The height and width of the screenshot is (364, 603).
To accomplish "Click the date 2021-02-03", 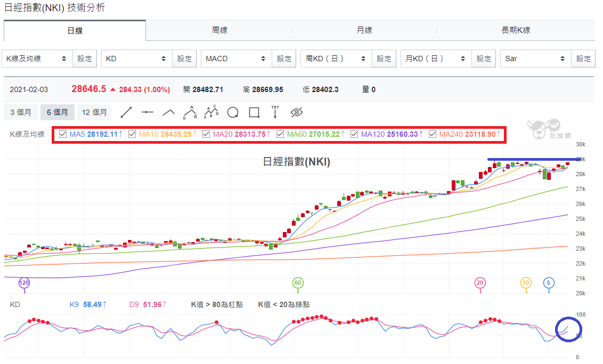I will click(x=29, y=89).
